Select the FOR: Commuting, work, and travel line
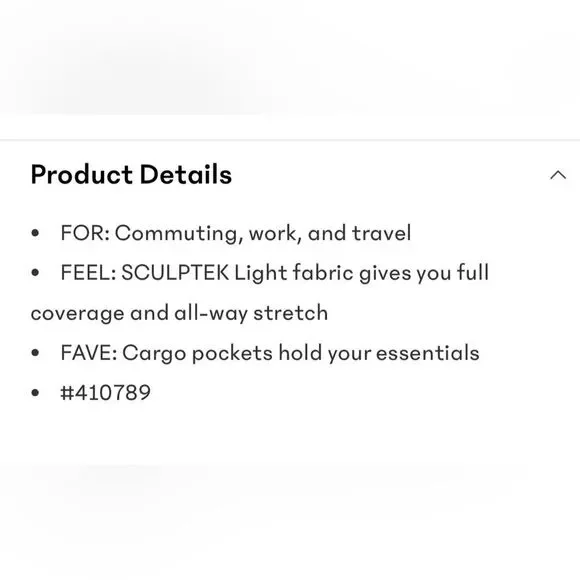This screenshot has width=580, height=580. click(236, 233)
